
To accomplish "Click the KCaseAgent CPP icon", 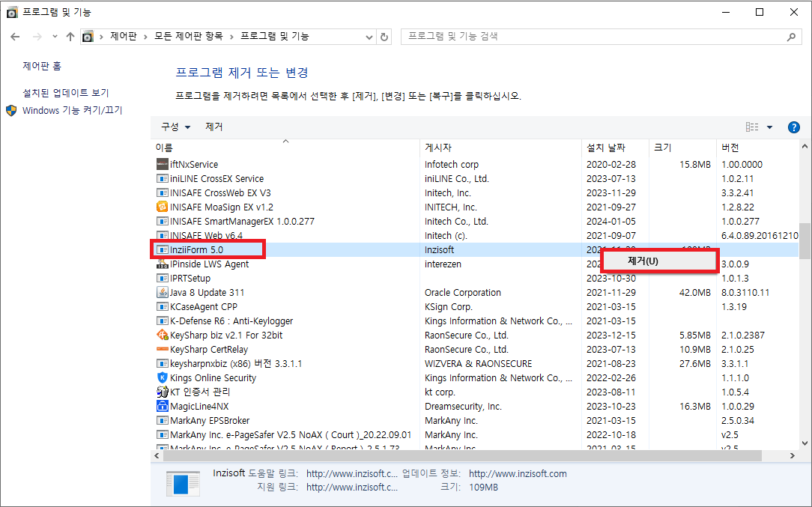I will (162, 306).
